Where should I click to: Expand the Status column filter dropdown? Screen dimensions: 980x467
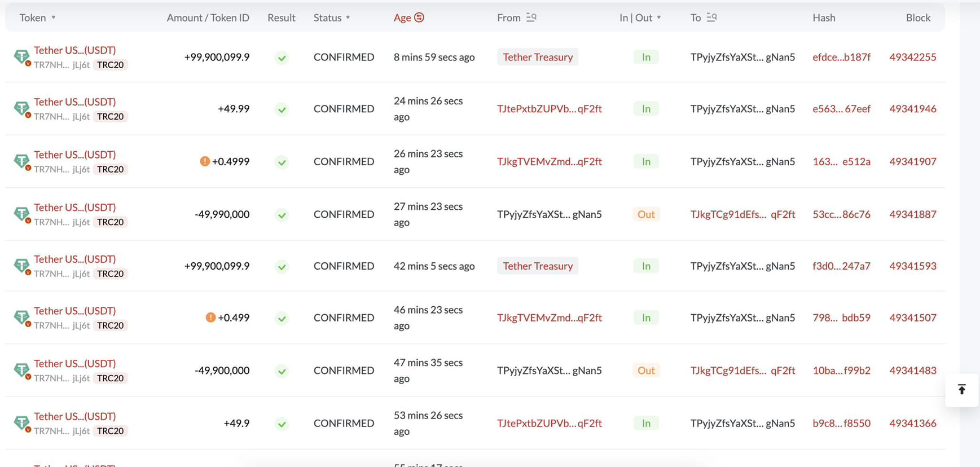pos(348,17)
